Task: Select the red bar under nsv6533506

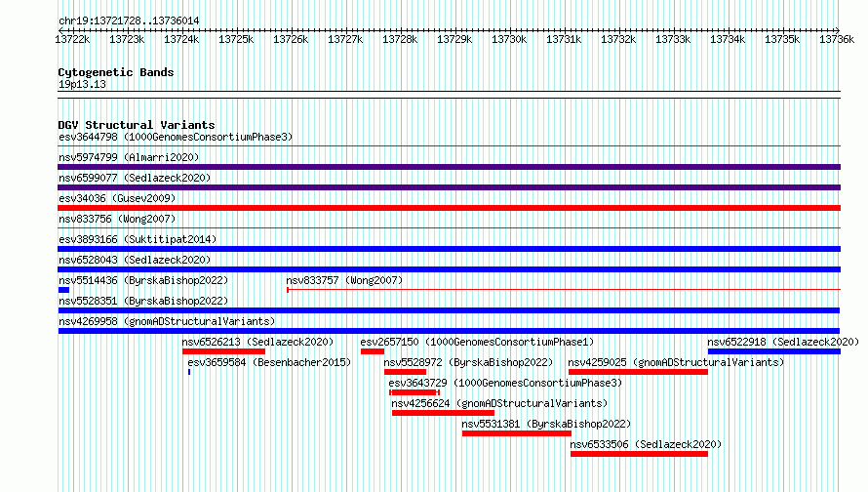Action: (640, 454)
